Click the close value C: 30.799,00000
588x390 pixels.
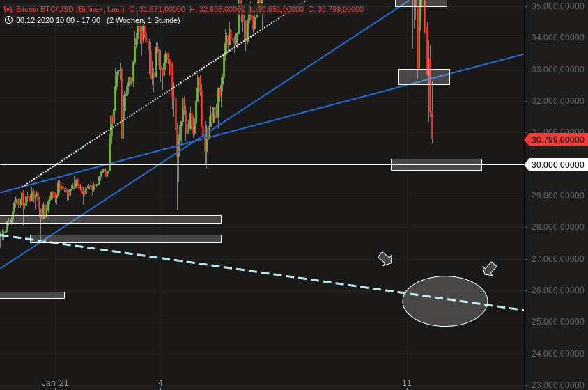[x=336, y=9]
